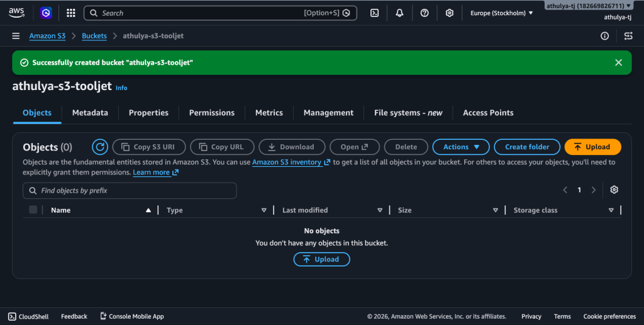Go to next page arrow
Image resolution: width=644 pixels, height=325 pixels.
(594, 190)
